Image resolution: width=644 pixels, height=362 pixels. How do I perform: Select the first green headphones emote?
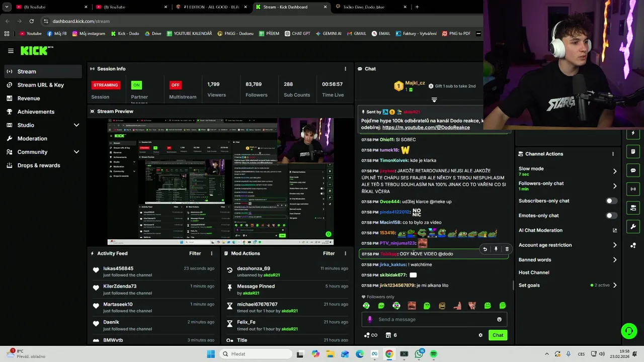coord(366,306)
